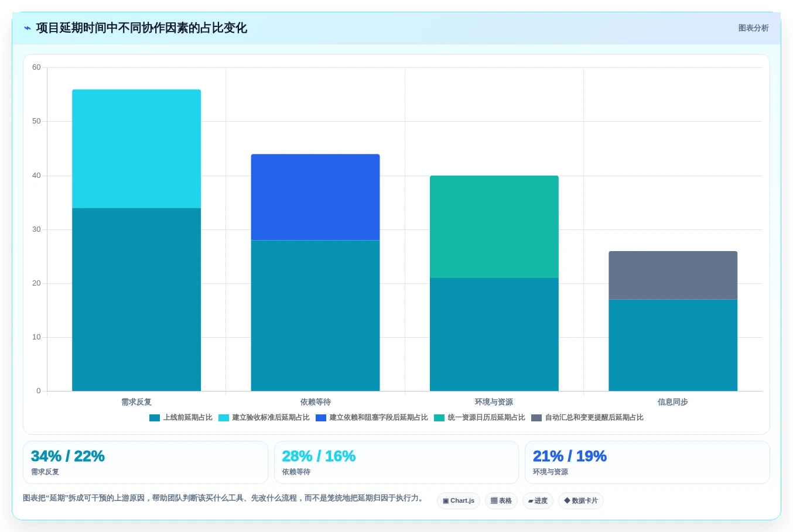Viewport: 793px width, 532px height.
Task: Toggle the 建立依赖和阻塞字段后延期占比 legend item
Action: 372,417
